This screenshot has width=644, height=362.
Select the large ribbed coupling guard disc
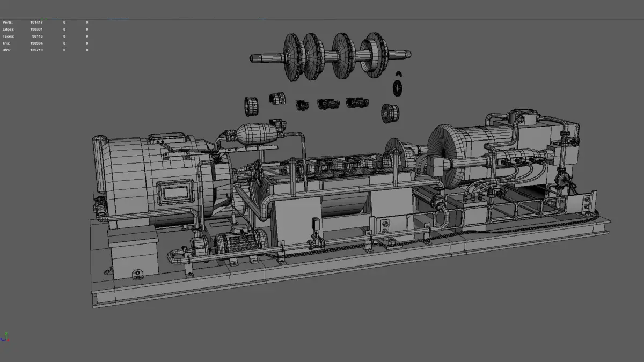[447, 156]
